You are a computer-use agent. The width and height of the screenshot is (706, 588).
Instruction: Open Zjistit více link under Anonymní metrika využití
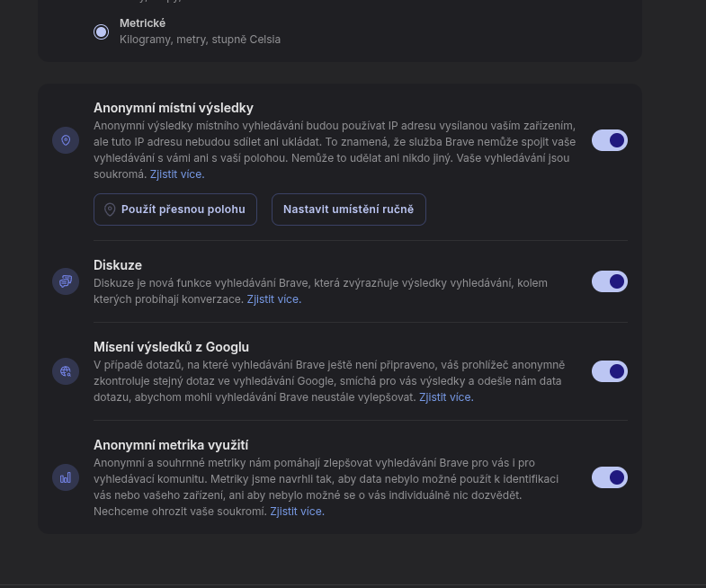point(297,512)
